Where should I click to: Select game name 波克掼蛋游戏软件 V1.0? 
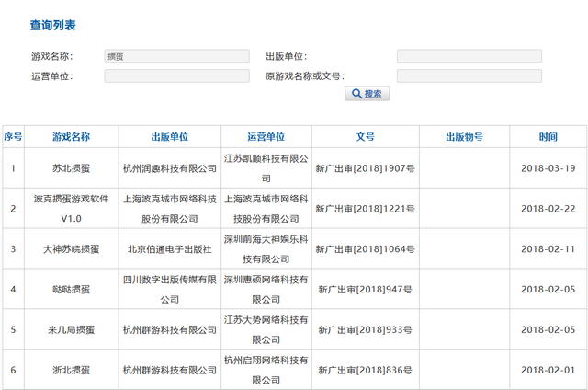[x=72, y=209]
